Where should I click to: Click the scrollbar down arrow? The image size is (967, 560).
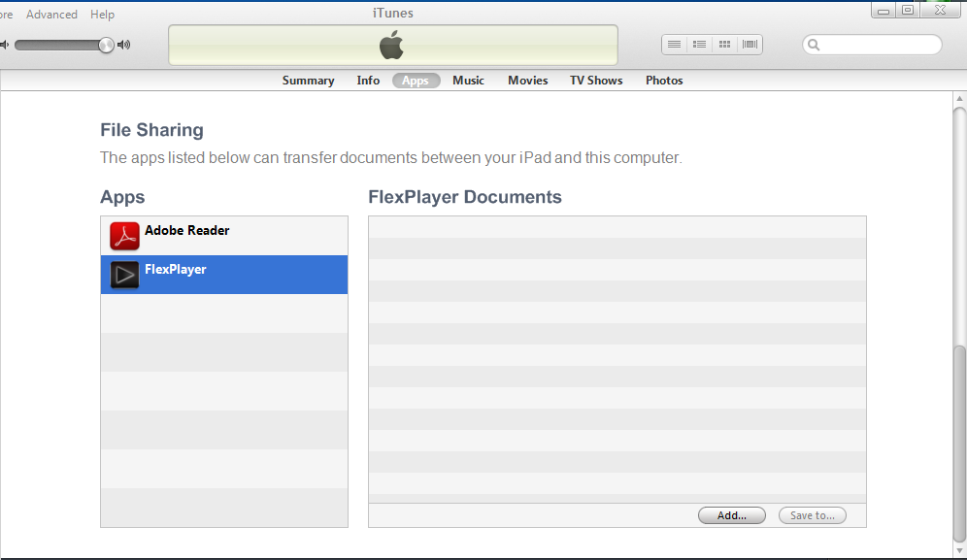coord(959,550)
